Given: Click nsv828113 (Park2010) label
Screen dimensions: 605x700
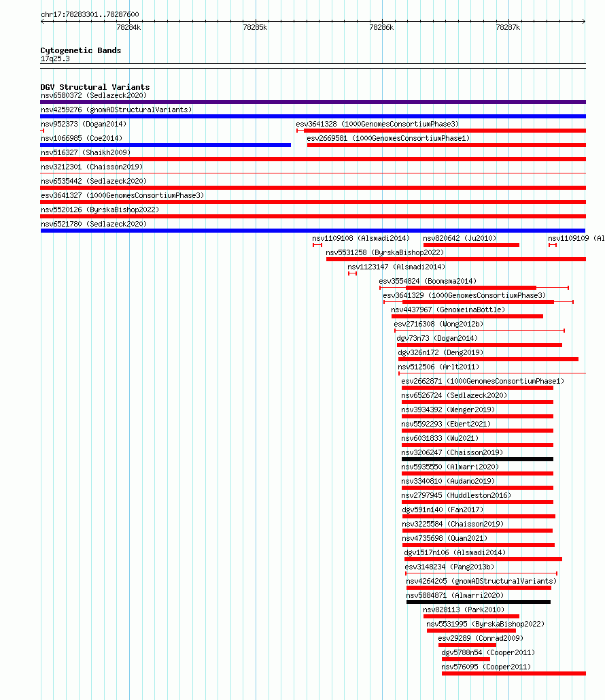Looking at the screenshot, I should point(464,610).
